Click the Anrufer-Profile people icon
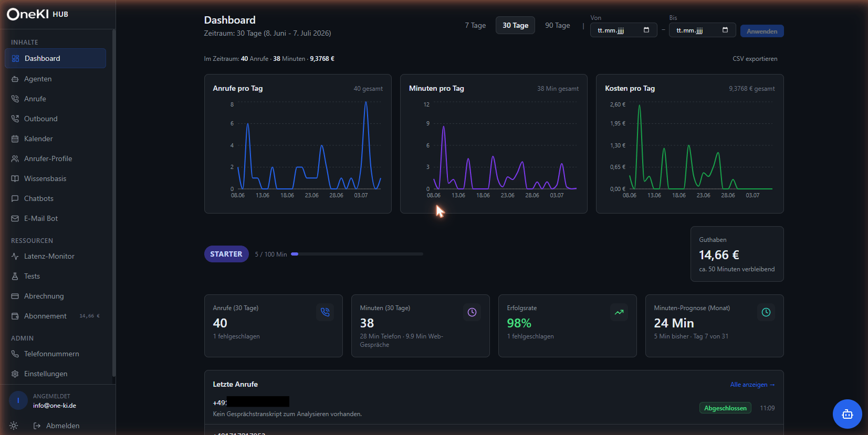The width and height of the screenshot is (868, 435). coord(15,158)
